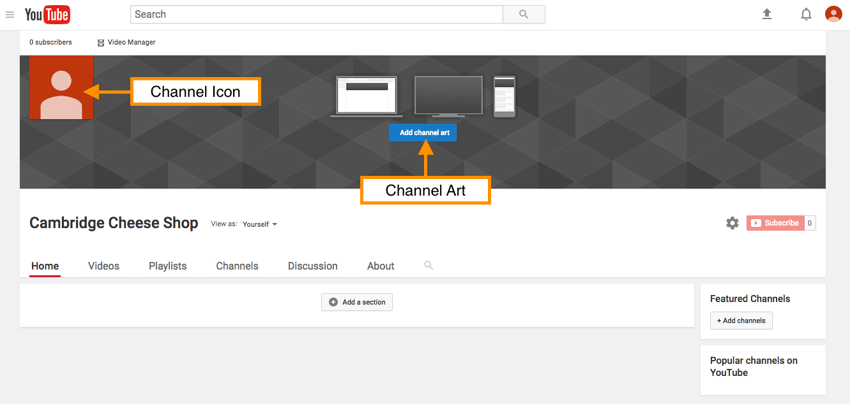Click the subscriber count box showing 0
Viewport: 850px width, 404px height.
click(810, 223)
